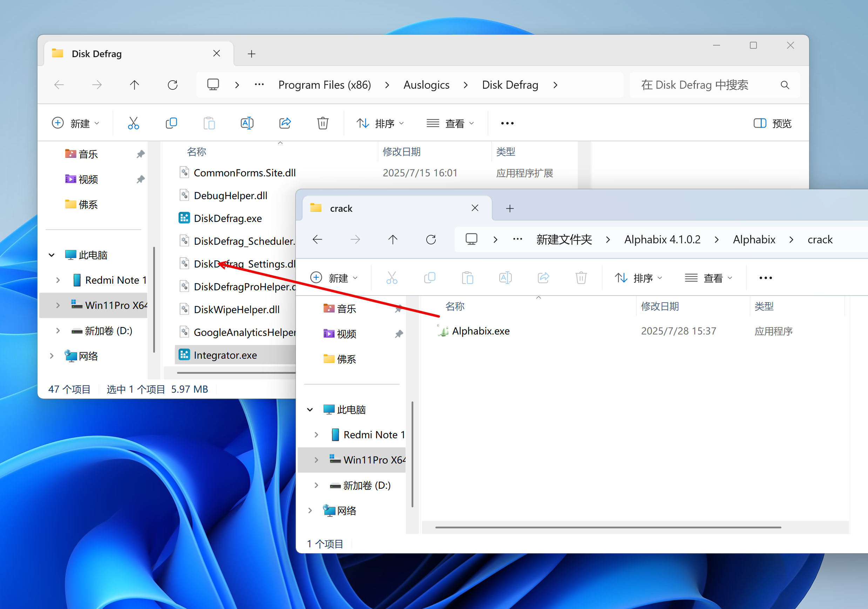868x609 pixels.
Task: Open the 排序 sort dropdown in crack window
Action: [x=638, y=278]
